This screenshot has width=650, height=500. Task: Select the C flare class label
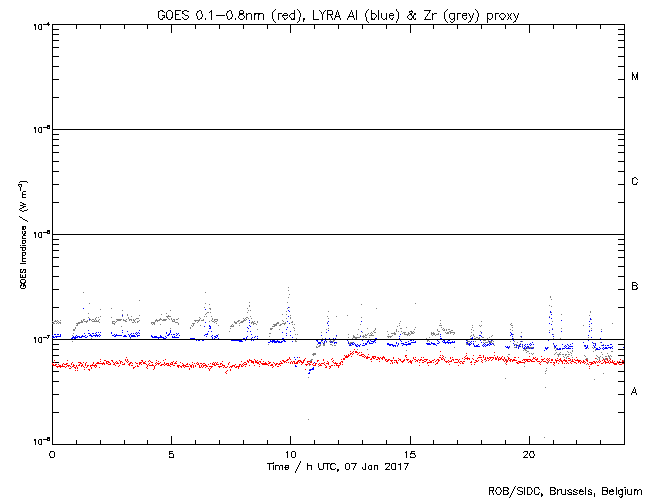pyautogui.click(x=634, y=182)
